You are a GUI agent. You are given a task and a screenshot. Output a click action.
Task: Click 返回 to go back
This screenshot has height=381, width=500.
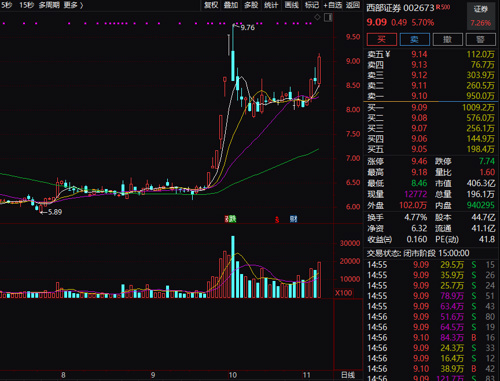(353, 5)
